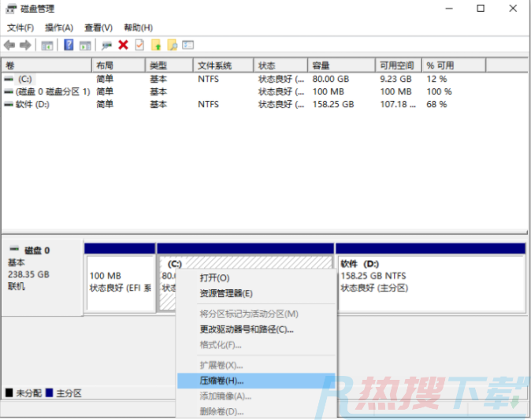This screenshot has height=420, width=531.
Task: Click greyed 将分区标记为活动分区(M) entry
Action: (x=256, y=314)
